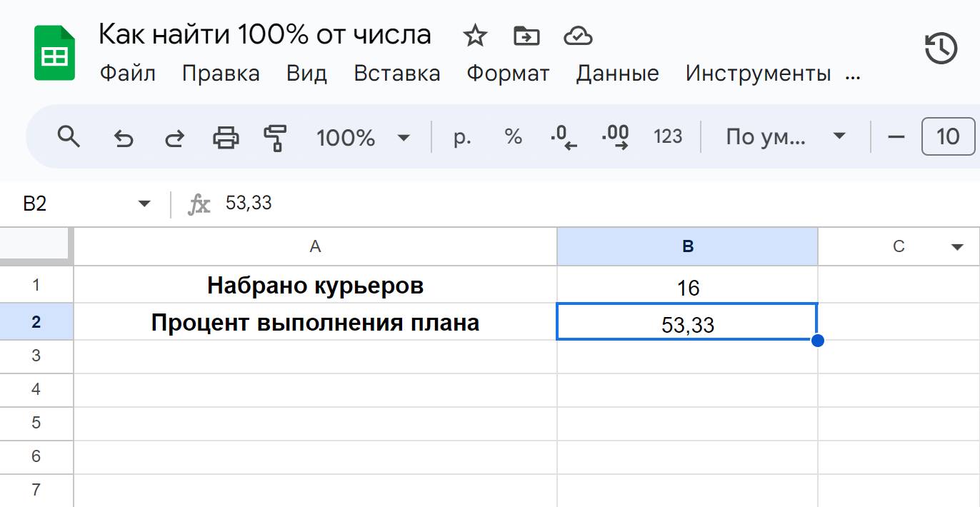Viewport: 980px width, 507px height.
Task: Select row 4 header
Action: pyautogui.click(x=36, y=390)
